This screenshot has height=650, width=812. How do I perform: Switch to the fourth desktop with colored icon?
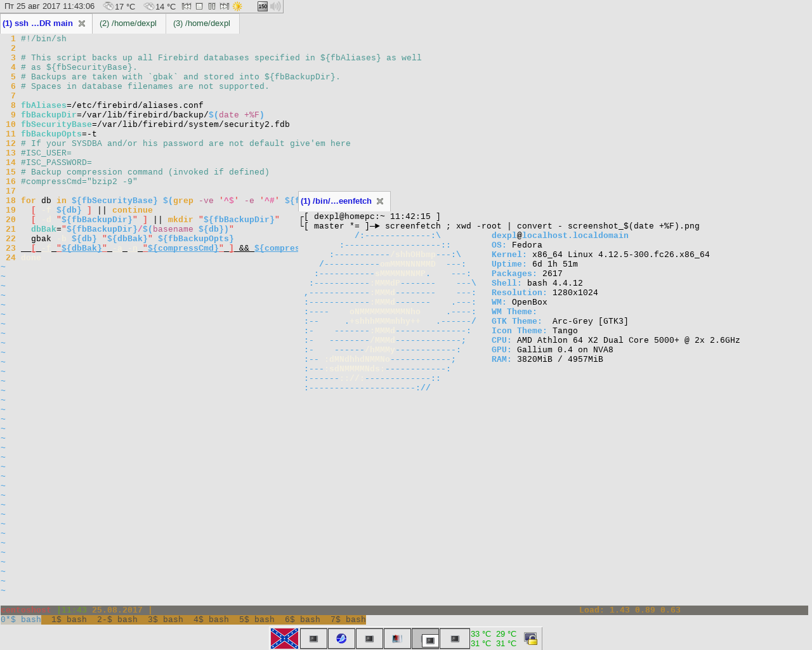pyautogui.click(x=397, y=639)
